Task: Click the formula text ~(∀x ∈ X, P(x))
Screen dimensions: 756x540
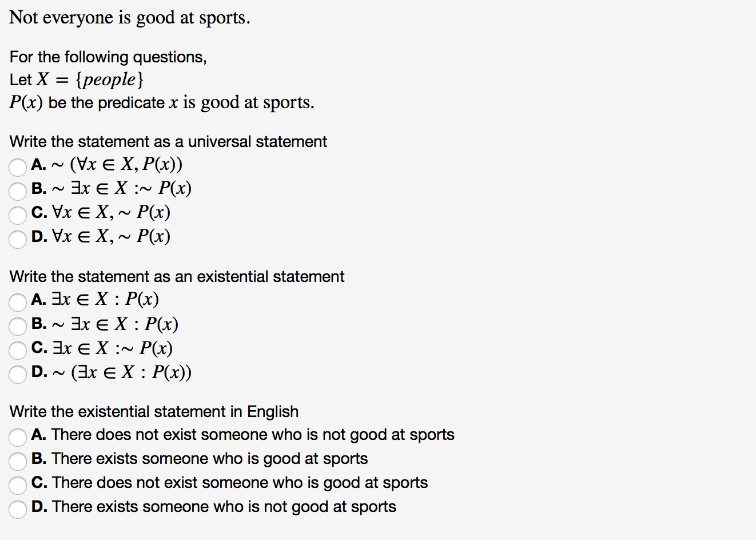Action: (117, 165)
